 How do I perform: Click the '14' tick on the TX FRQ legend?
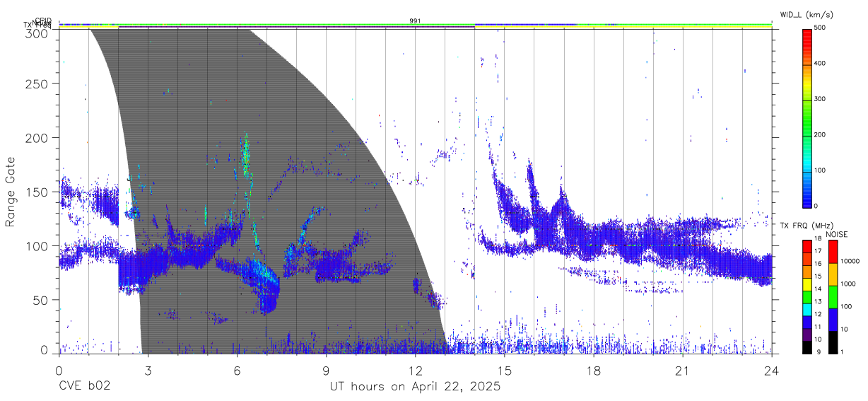819,289
